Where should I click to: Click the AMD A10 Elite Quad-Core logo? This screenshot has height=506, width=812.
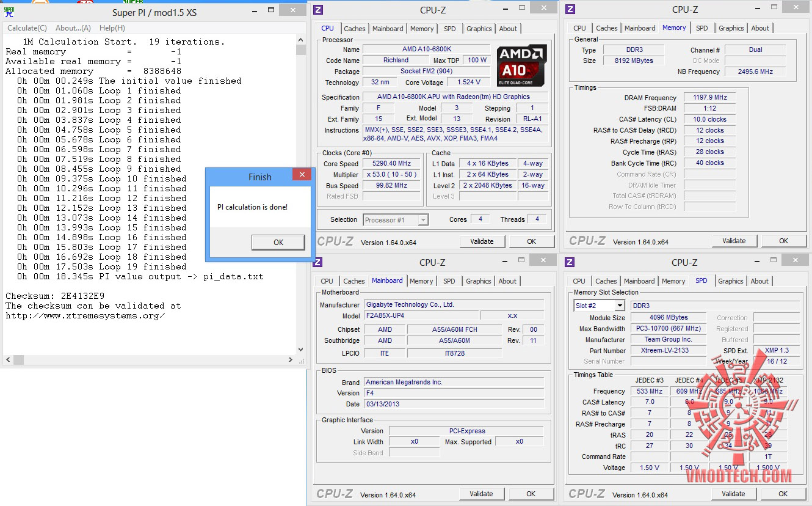point(521,65)
